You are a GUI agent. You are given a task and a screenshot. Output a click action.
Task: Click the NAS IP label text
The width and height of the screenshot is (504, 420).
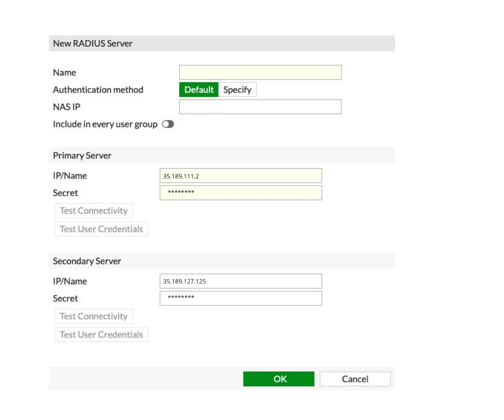67,107
